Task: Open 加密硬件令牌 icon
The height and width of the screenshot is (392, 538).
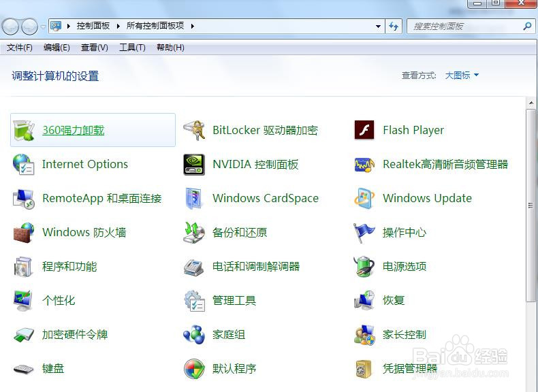Action: tap(23, 335)
